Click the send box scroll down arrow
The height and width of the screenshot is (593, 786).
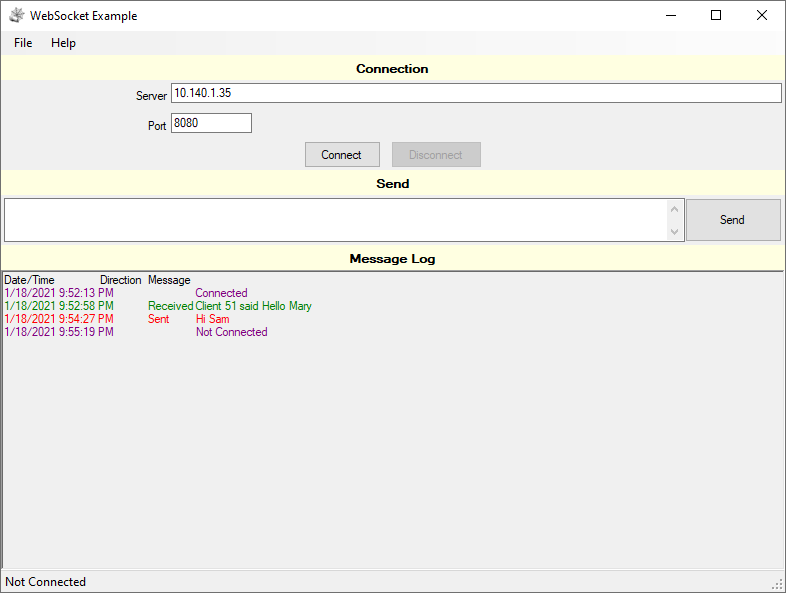[675, 231]
